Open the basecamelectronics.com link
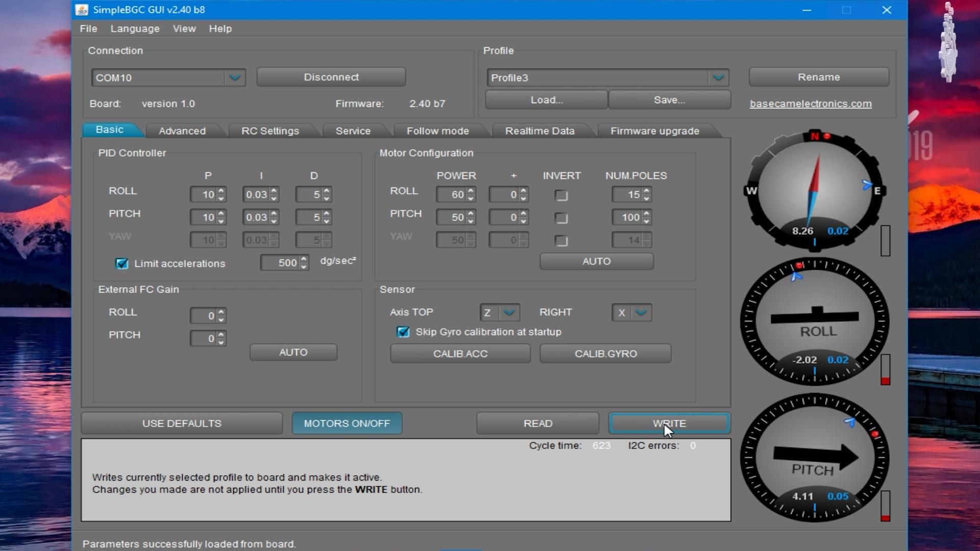This screenshot has height=551, width=980. point(810,104)
